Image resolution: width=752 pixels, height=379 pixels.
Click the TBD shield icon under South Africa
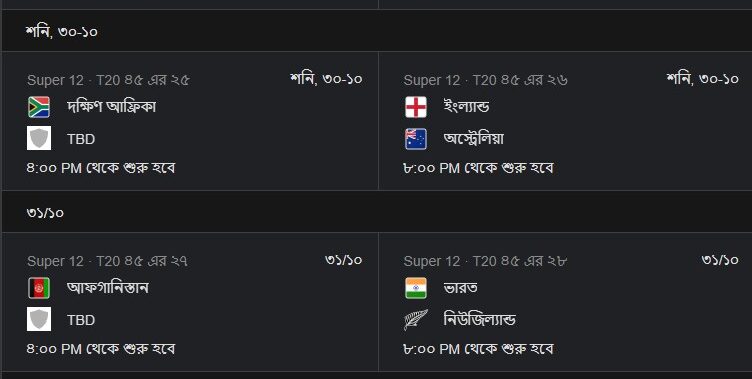[39, 139]
